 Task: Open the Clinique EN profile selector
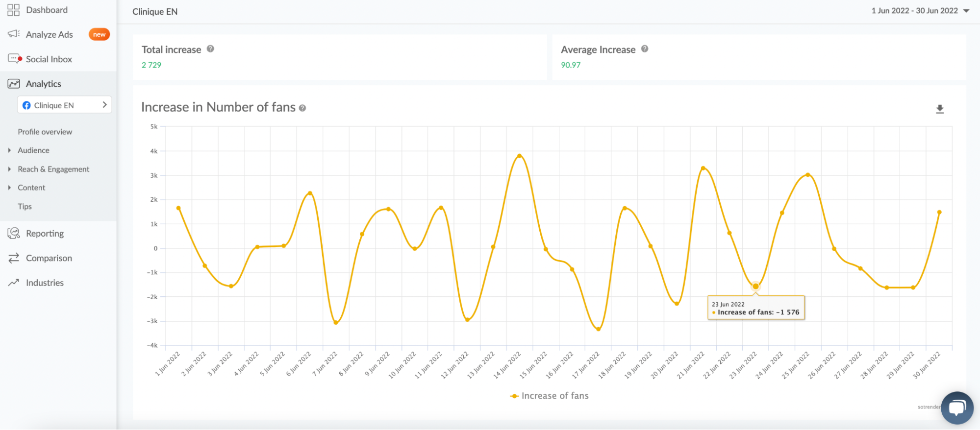tap(64, 105)
